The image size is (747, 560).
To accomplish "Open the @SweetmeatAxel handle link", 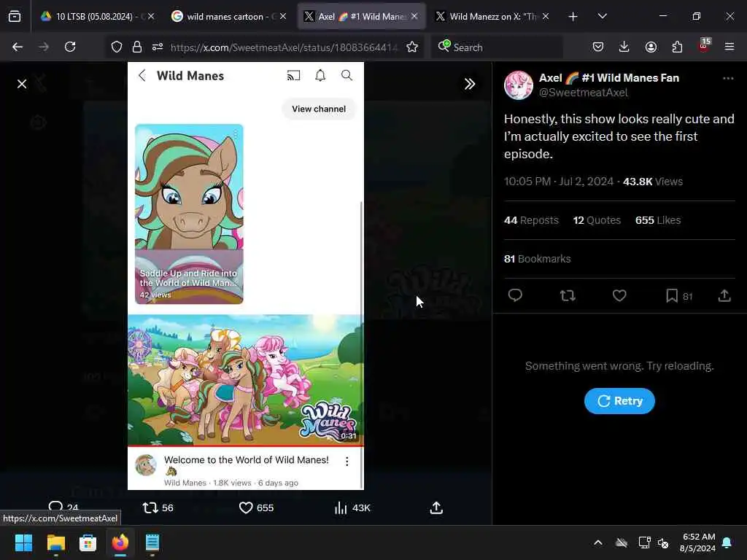I will pyautogui.click(x=583, y=93).
